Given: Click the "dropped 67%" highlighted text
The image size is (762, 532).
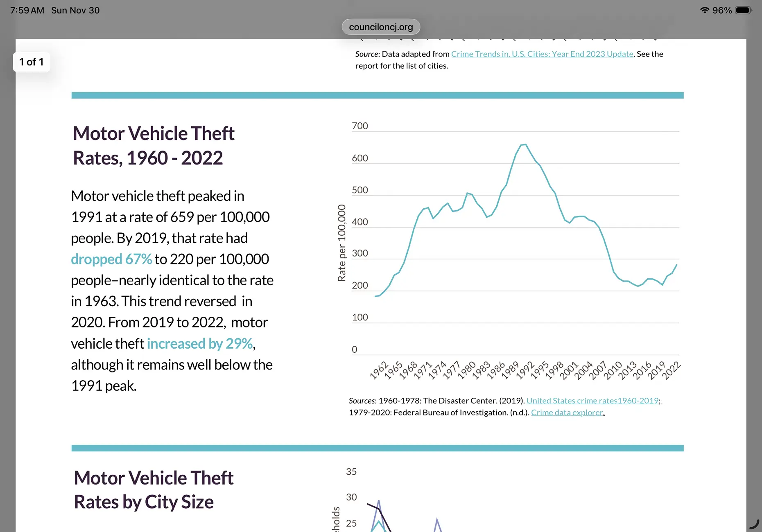Looking at the screenshot, I should [x=111, y=259].
